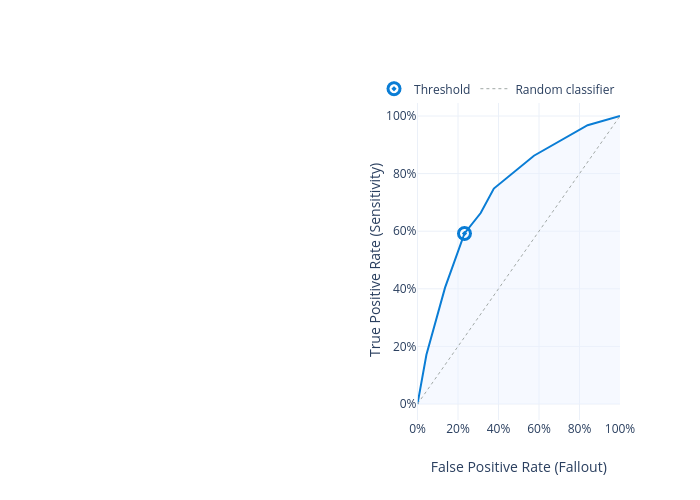Click the 20% tick on the horizontal axis
The image size is (700, 500).
coord(458,429)
